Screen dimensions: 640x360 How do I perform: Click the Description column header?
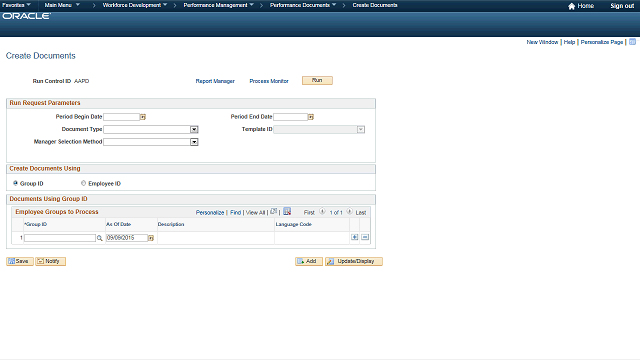[x=171, y=224]
